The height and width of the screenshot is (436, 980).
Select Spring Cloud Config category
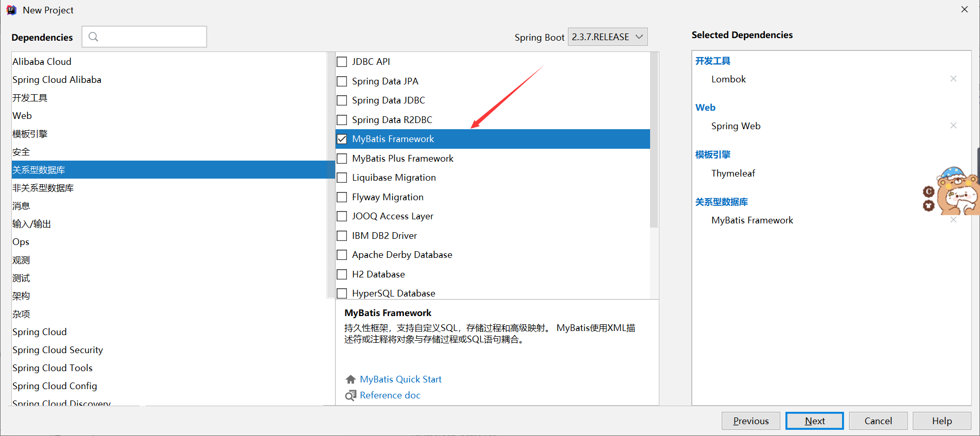[x=169, y=386]
